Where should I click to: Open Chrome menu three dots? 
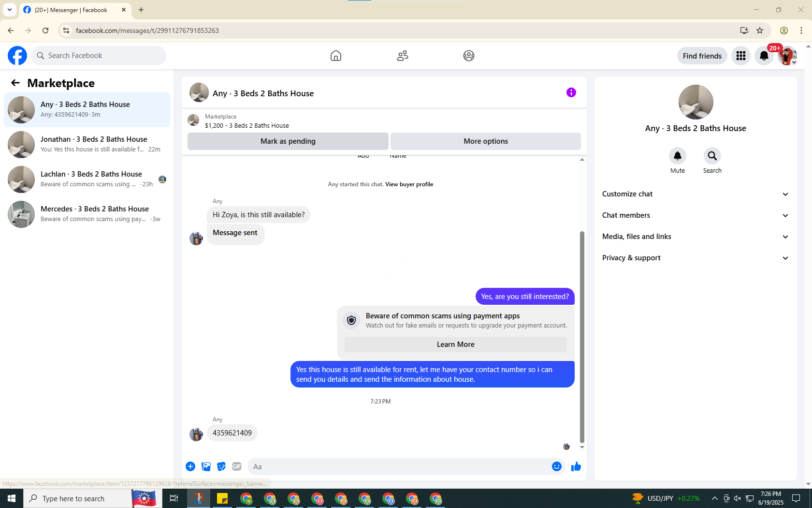[801, 30]
